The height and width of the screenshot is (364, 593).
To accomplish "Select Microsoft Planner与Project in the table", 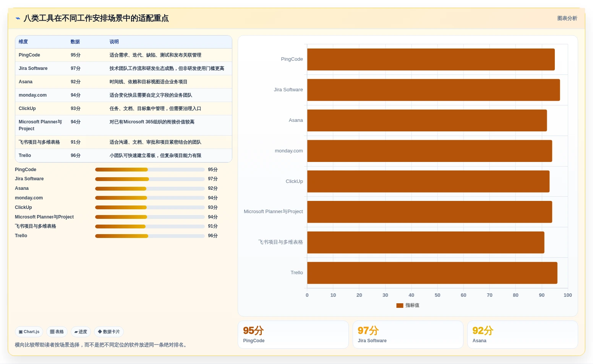I will point(41,126).
